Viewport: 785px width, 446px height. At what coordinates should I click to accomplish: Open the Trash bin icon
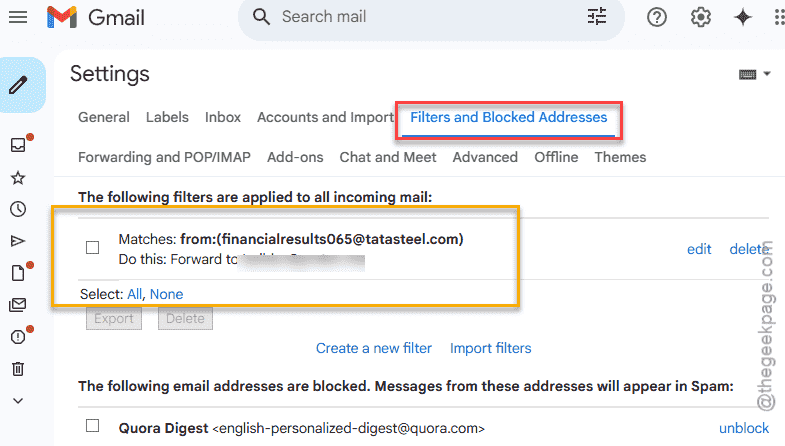[x=18, y=369]
